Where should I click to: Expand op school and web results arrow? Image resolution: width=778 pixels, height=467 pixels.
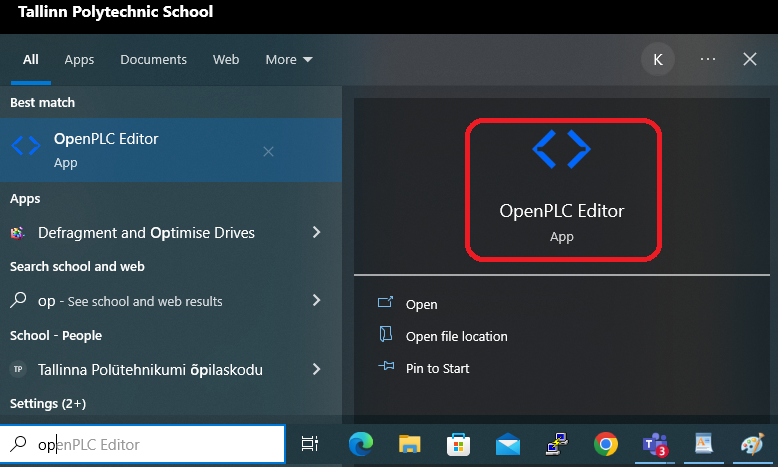317,300
